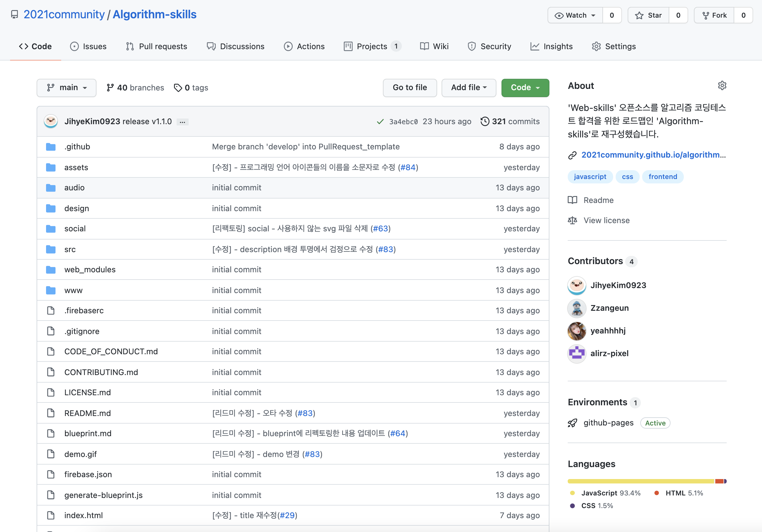Click the yellow JavaScript segment of language bar

(x=641, y=481)
